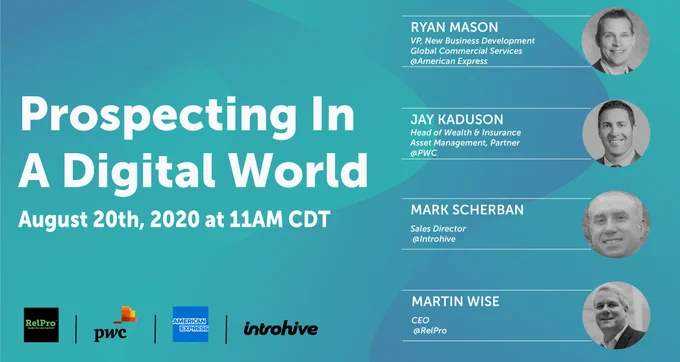Click 'VP, New Business Development' text
The height and width of the screenshot is (362, 680).
click(x=473, y=41)
